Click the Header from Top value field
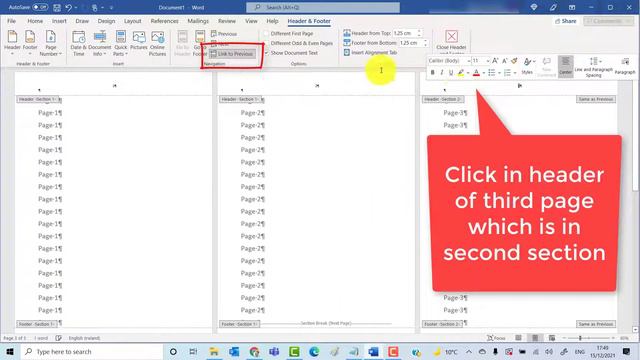The image size is (640, 360). (x=404, y=33)
